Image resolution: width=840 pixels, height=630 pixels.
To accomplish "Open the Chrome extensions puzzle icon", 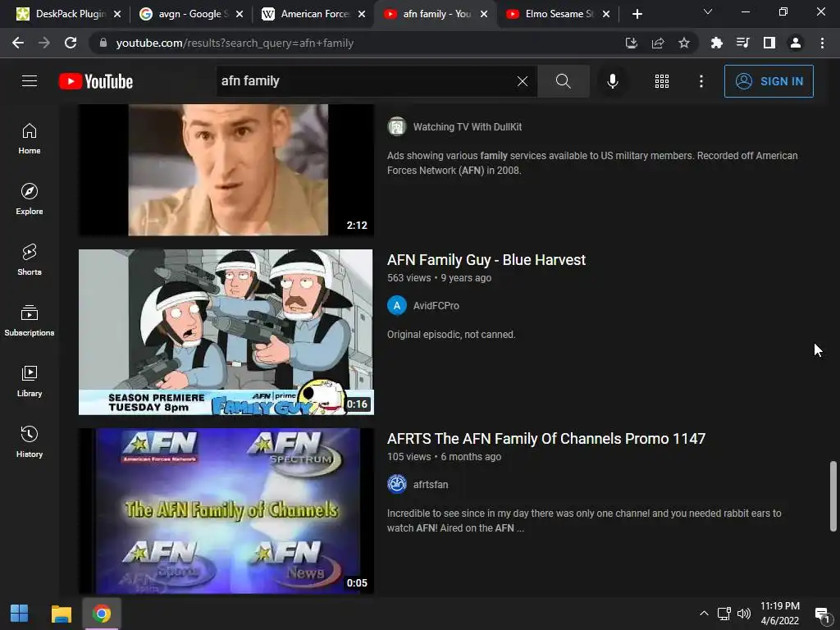I will coord(716,43).
